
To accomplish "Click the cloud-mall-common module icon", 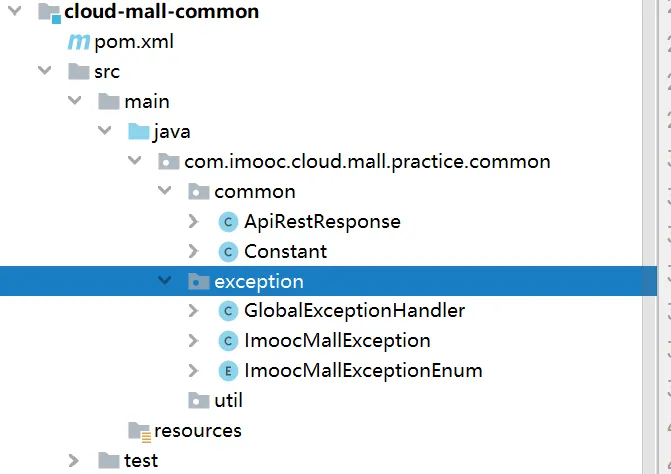I will pyautogui.click(x=47, y=13).
